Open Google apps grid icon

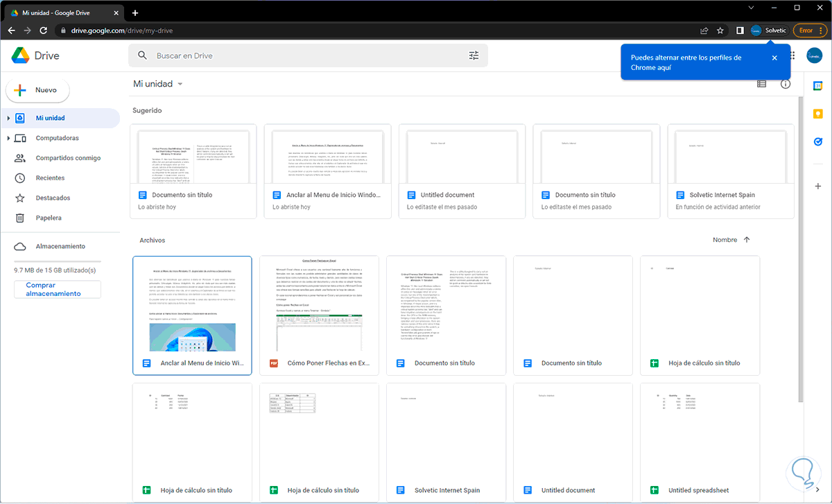[791, 55]
